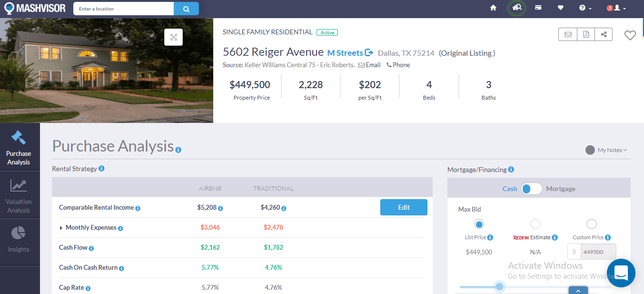The width and height of the screenshot is (644, 294).
Task: Email this listing via envelope icon button
Action: [568, 34]
